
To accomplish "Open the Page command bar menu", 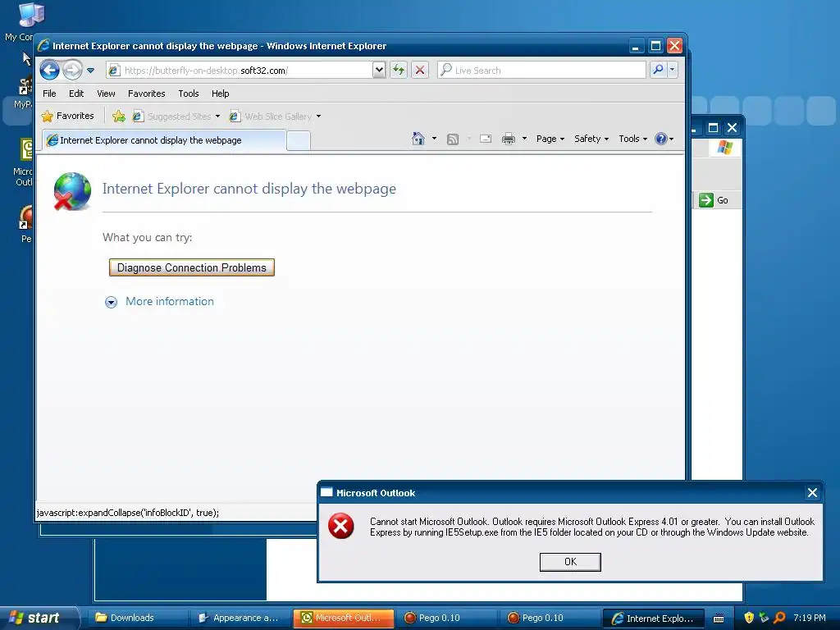I will 550,139.
